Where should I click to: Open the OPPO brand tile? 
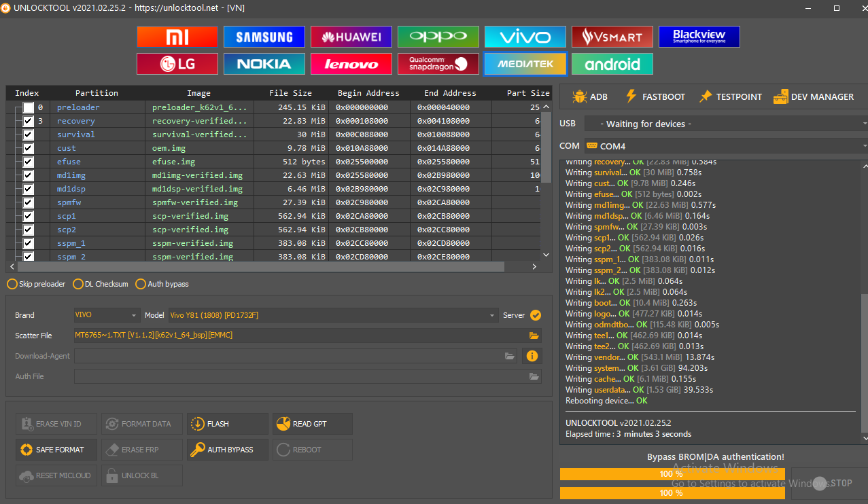(x=438, y=37)
